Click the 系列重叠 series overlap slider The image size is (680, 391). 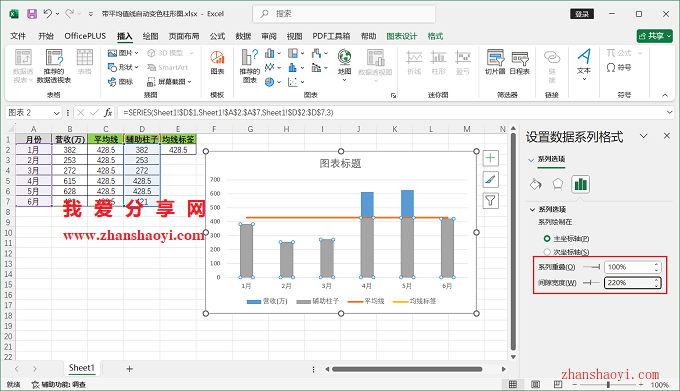[x=592, y=267]
